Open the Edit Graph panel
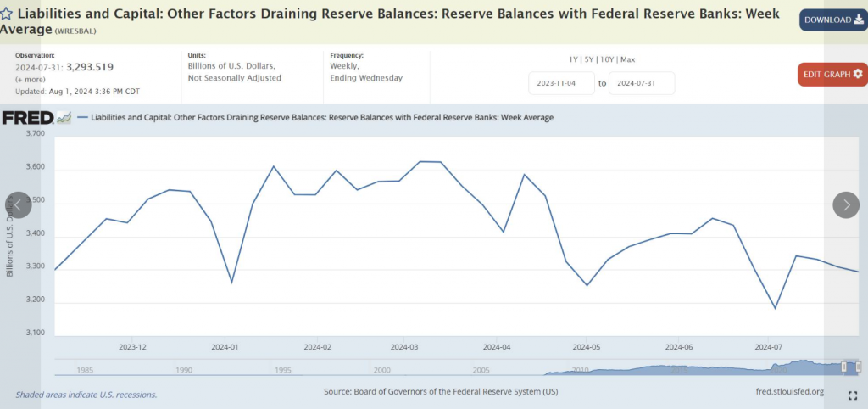The height and width of the screenshot is (409, 868). click(x=832, y=74)
